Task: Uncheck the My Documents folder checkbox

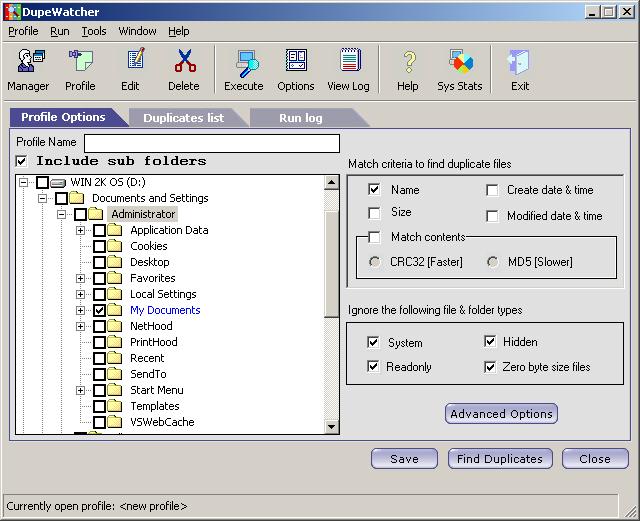Action: click(x=100, y=310)
